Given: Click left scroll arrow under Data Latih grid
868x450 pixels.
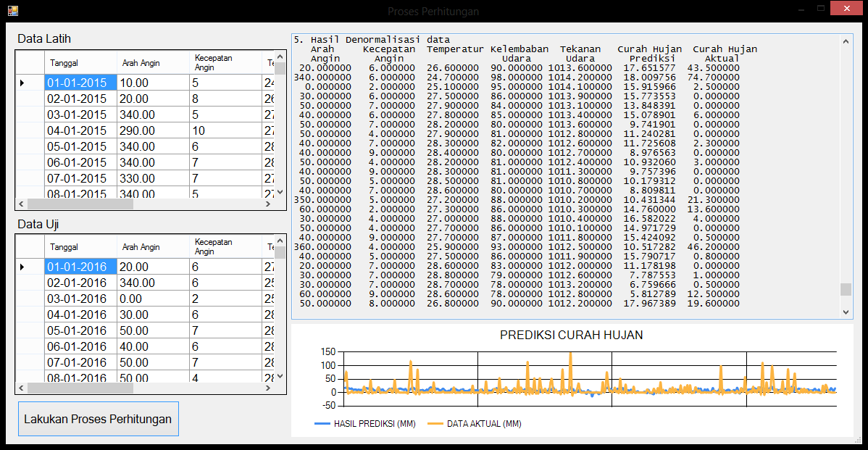Looking at the screenshot, I should click(22, 204).
